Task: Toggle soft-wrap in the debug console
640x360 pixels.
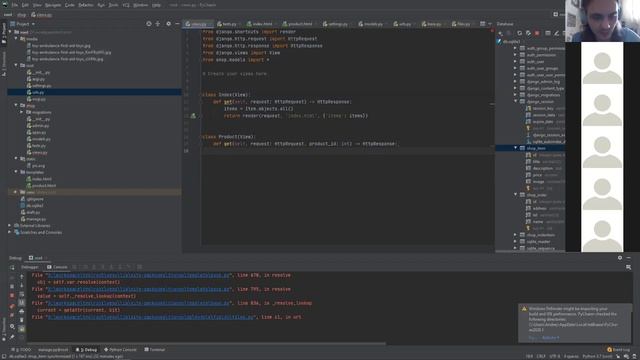Action: pyautogui.click(x=22, y=294)
